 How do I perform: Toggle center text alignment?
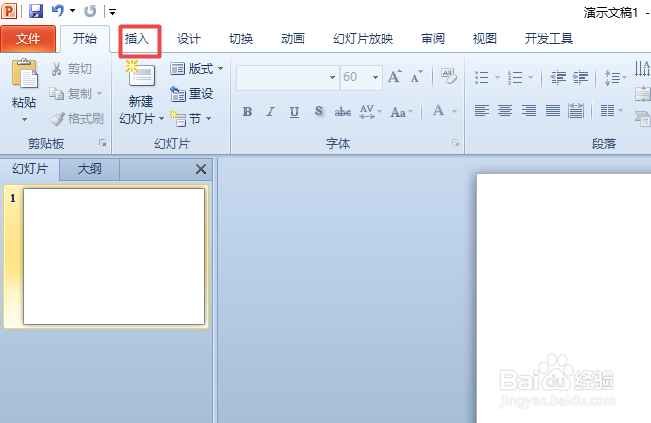coord(505,111)
